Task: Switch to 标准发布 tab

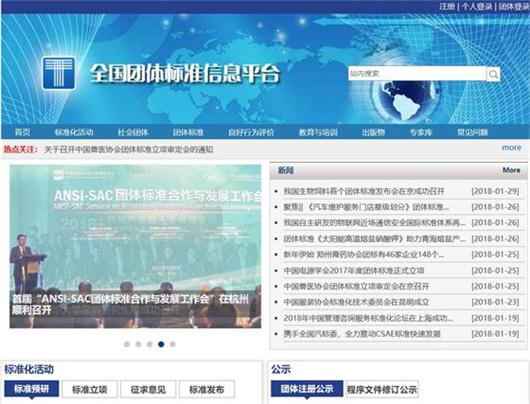Action: click(207, 389)
